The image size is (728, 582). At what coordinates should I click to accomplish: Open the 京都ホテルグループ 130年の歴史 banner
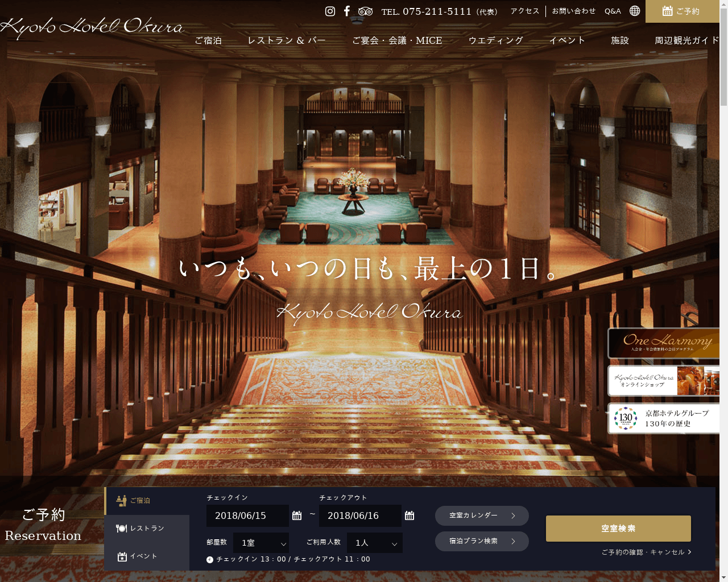(664, 418)
